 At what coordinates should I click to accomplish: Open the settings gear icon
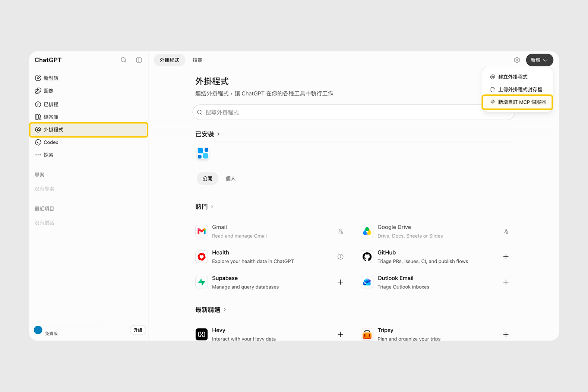517,60
